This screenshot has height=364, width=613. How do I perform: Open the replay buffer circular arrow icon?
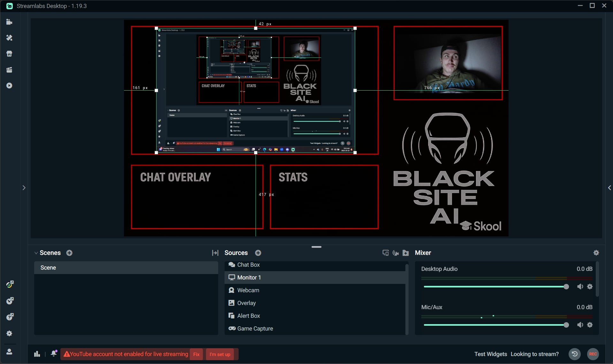pos(575,354)
